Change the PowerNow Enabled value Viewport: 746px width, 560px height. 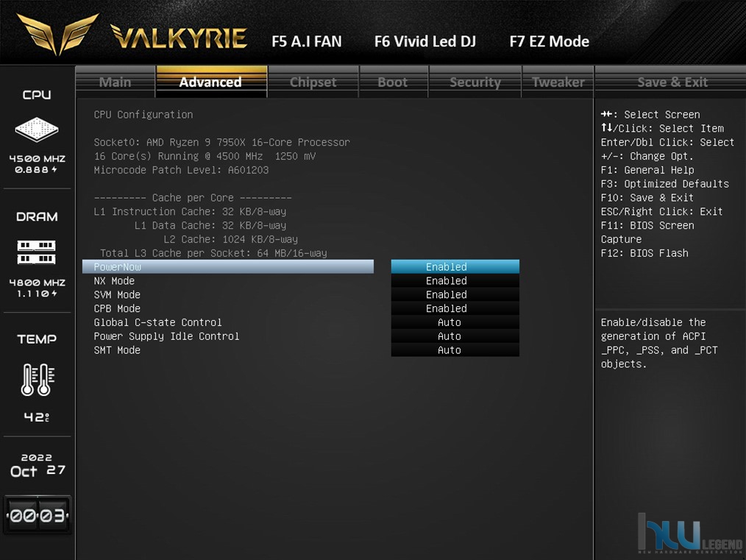pos(455,267)
